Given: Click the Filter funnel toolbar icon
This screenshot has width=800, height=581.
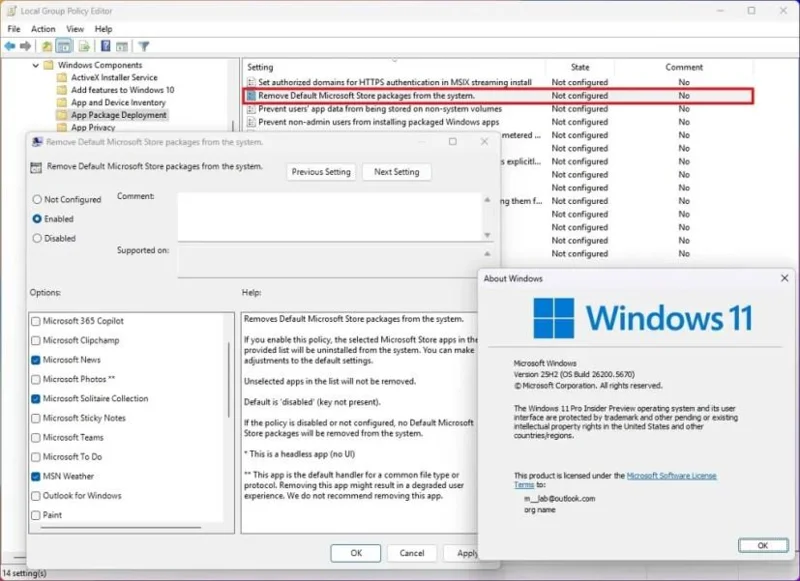Looking at the screenshot, I should 144,46.
